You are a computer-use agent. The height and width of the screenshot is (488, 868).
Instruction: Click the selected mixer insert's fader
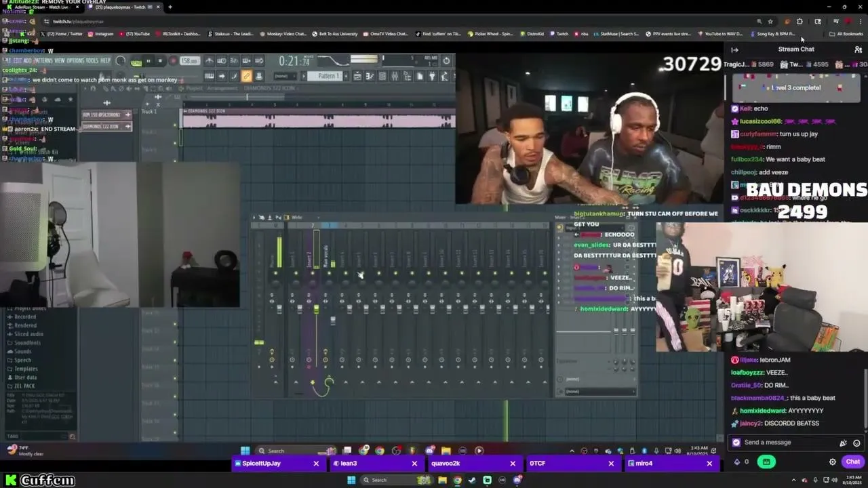316,309
